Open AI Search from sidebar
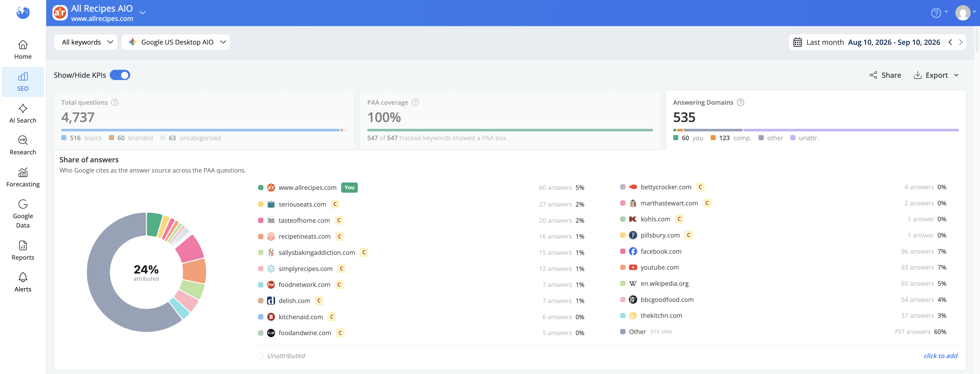This screenshot has height=374, width=980. pos(23,114)
